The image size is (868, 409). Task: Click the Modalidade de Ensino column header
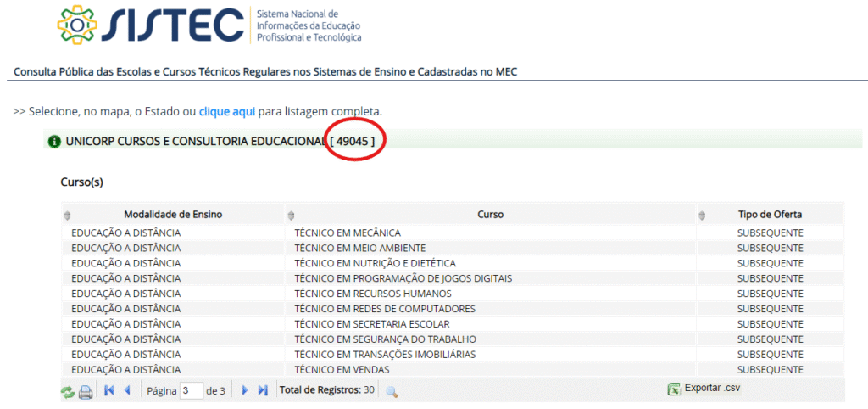click(x=173, y=215)
